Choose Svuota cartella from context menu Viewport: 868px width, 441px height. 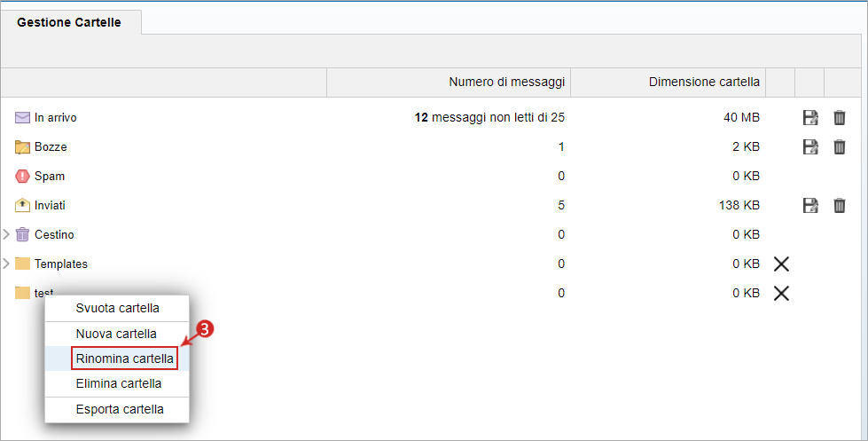coord(117,308)
